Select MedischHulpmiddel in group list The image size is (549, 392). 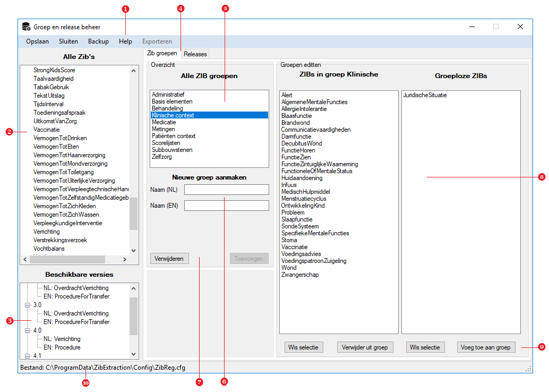pyautogui.click(x=306, y=192)
